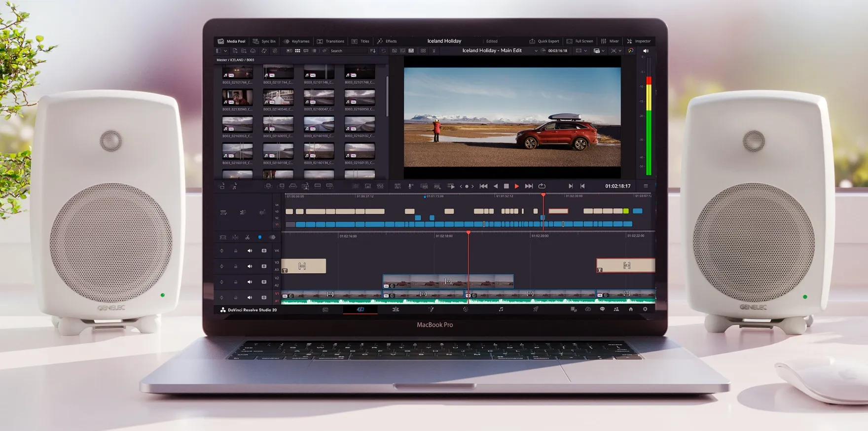The height and width of the screenshot is (431, 868).
Task: Toggle the Loop playback icon
Action: (x=542, y=186)
